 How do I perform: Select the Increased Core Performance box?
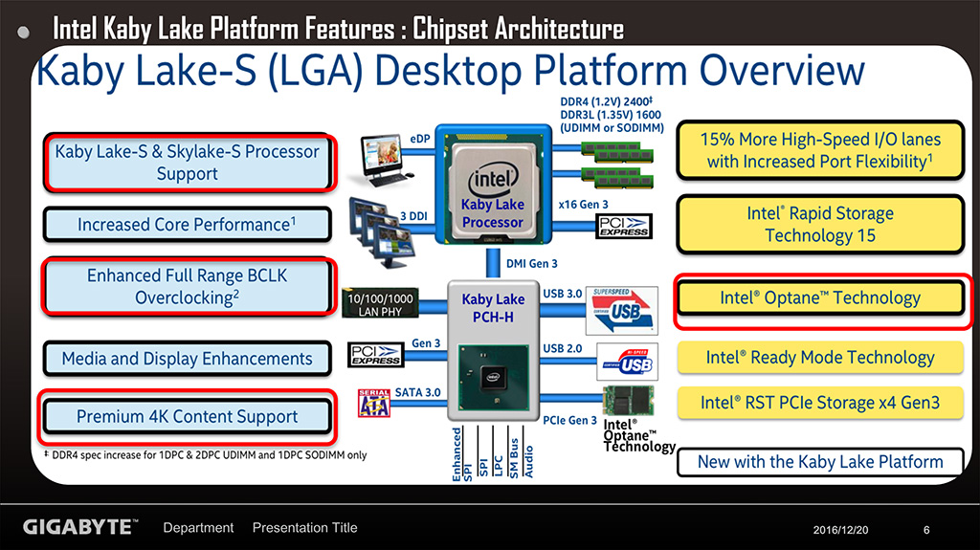(187, 225)
